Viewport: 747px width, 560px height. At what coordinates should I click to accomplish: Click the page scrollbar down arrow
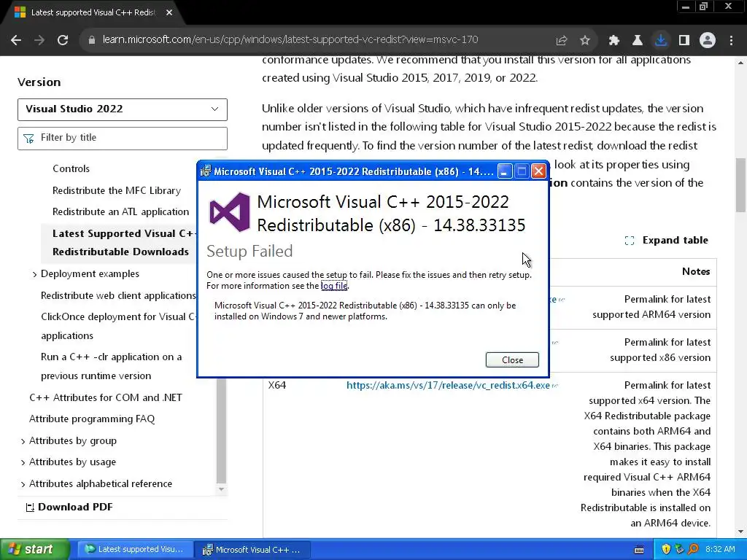pos(741,532)
